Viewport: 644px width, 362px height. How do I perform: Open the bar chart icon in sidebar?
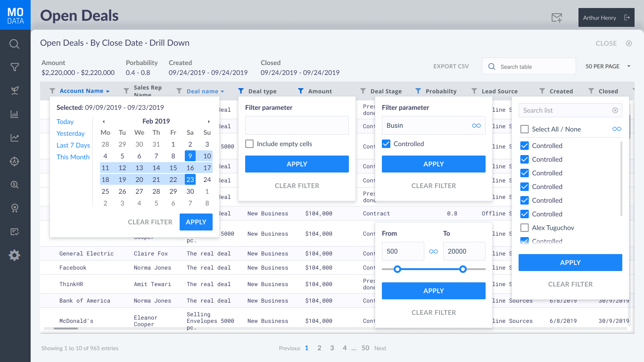click(x=15, y=114)
